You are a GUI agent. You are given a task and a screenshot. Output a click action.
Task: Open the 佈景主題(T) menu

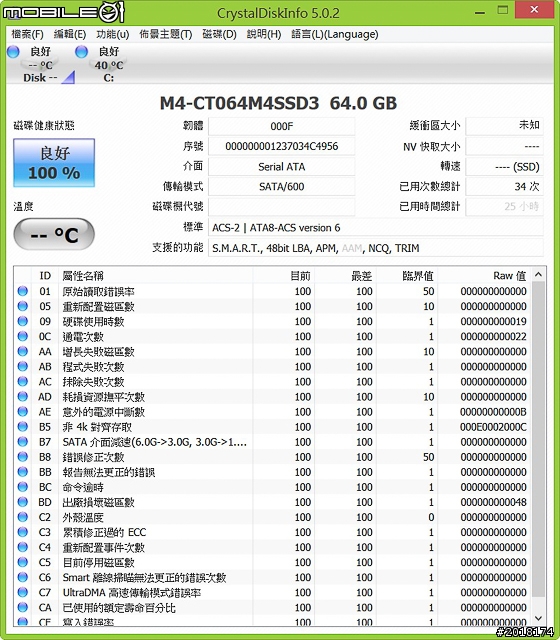click(x=166, y=34)
